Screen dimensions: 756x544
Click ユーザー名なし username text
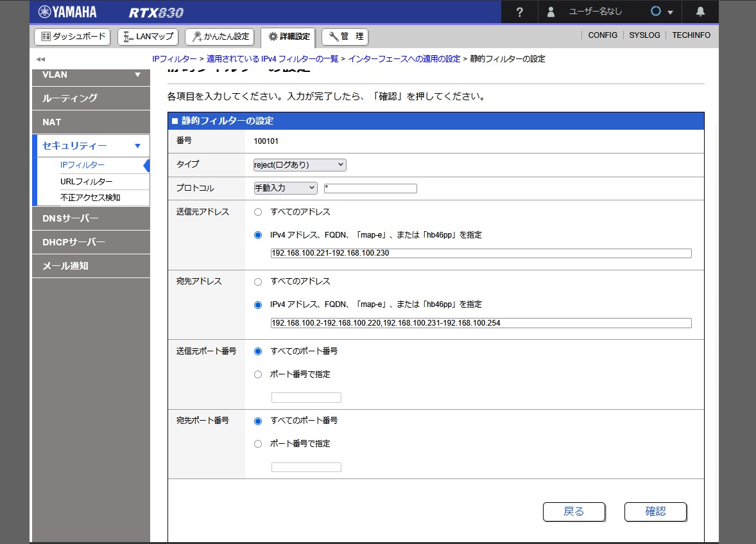tap(596, 12)
